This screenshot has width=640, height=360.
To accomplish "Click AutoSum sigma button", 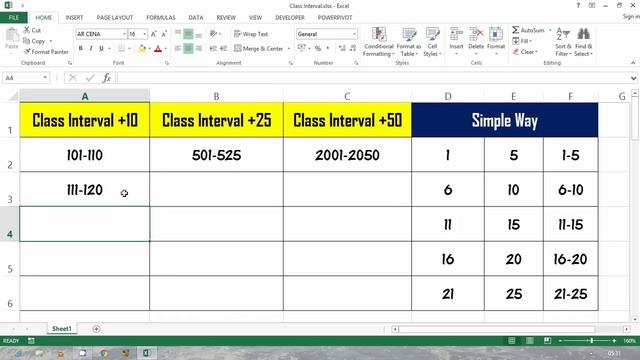I will tap(529, 30).
